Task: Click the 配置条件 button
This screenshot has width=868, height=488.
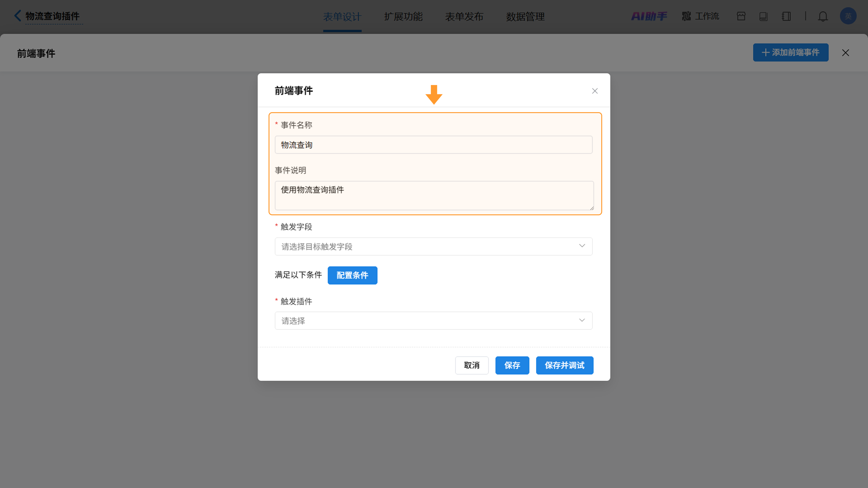Action: pos(352,275)
